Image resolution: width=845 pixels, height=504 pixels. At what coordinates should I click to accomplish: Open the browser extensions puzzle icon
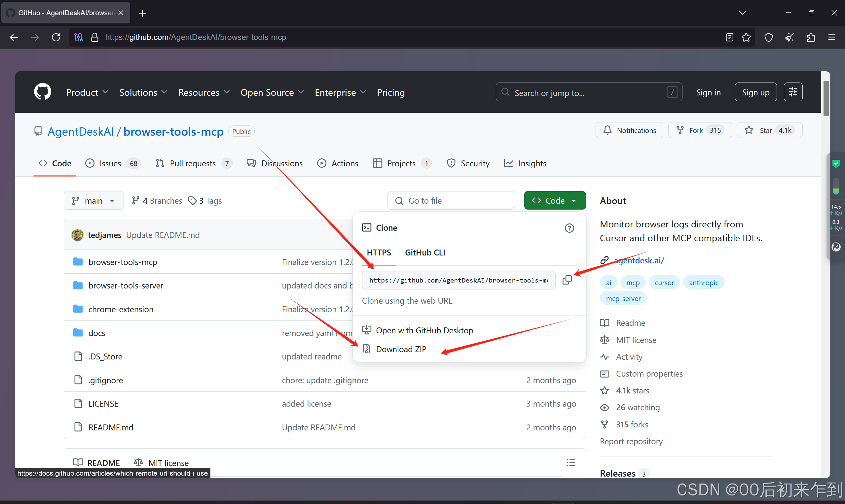[811, 37]
